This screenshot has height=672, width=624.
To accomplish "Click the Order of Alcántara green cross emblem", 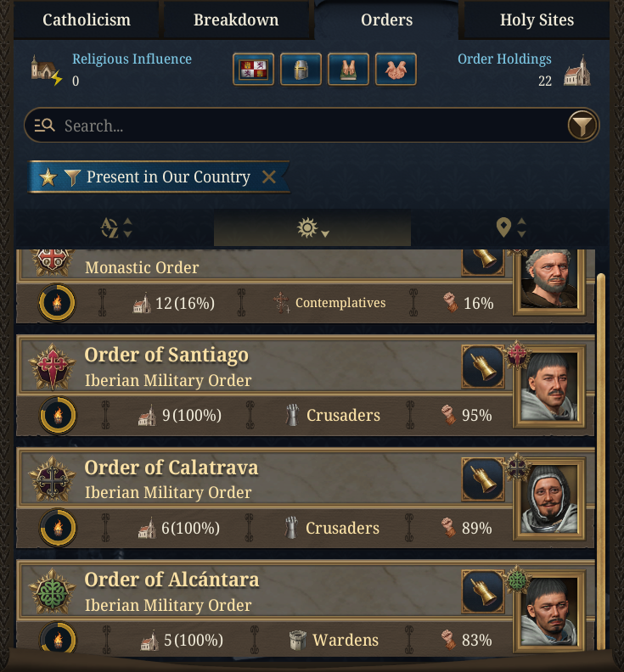I will coord(52,591).
